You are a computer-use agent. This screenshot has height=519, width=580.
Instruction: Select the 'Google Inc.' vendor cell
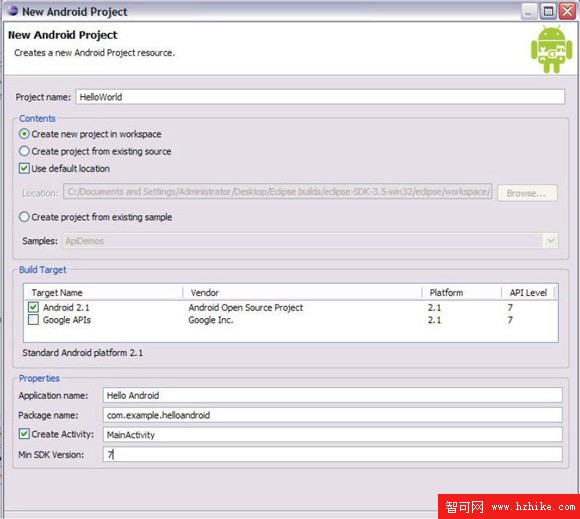211,320
